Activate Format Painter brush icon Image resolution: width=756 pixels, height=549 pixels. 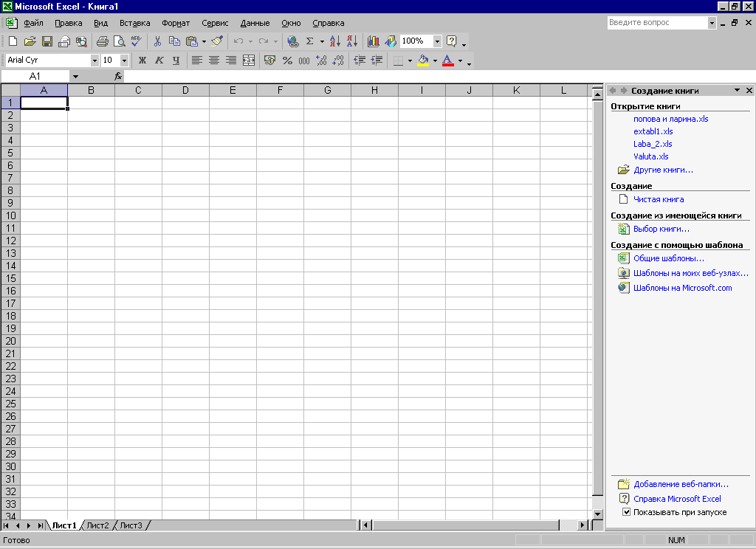pos(218,41)
